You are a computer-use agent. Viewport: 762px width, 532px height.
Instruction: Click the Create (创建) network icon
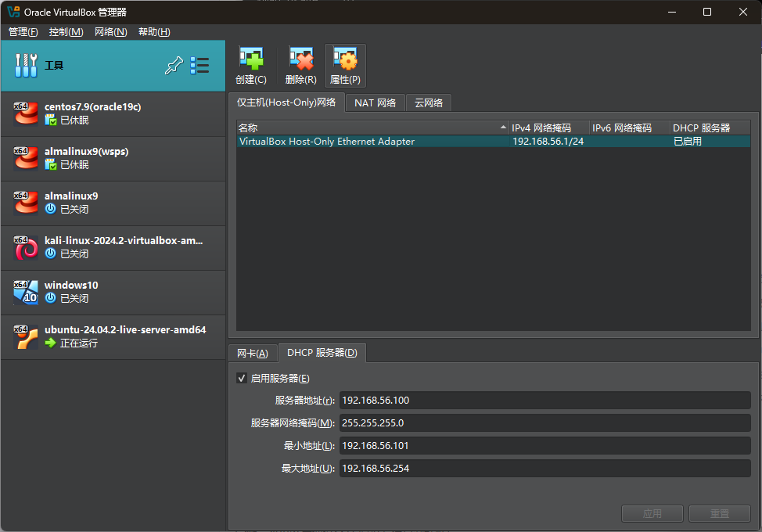(x=250, y=59)
